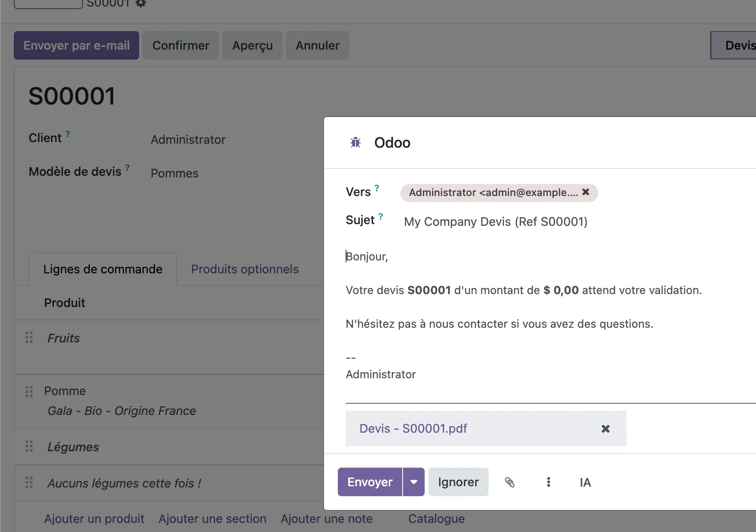Switch to Lignes de commande tab
This screenshot has width=756, height=532.
click(103, 269)
